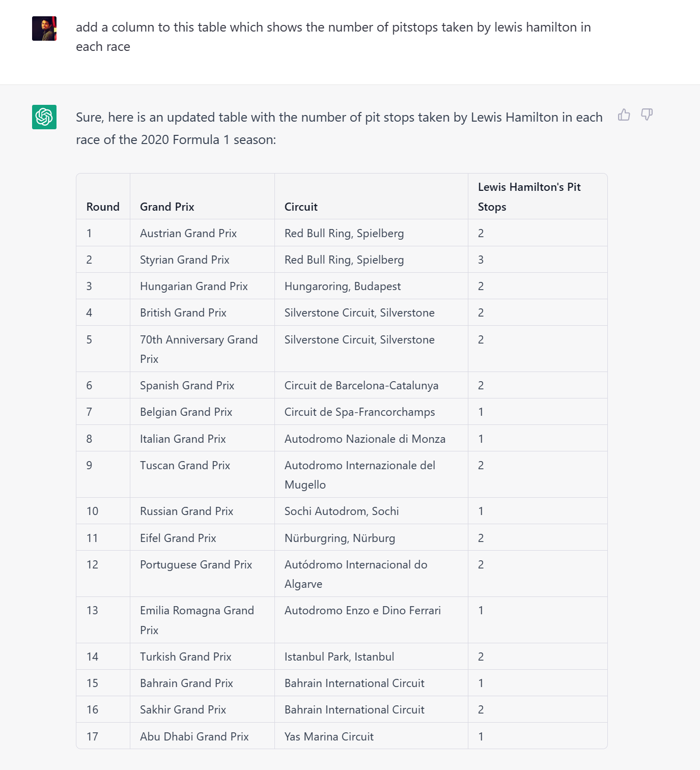Click the "Lewis Hamilton's Pit Stops" header

(529, 196)
